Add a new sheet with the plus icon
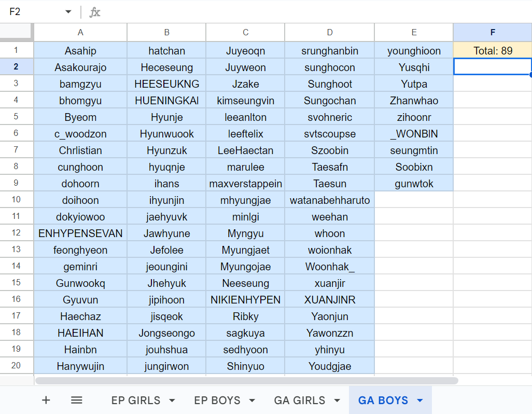The image size is (532, 414). (46, 400)
